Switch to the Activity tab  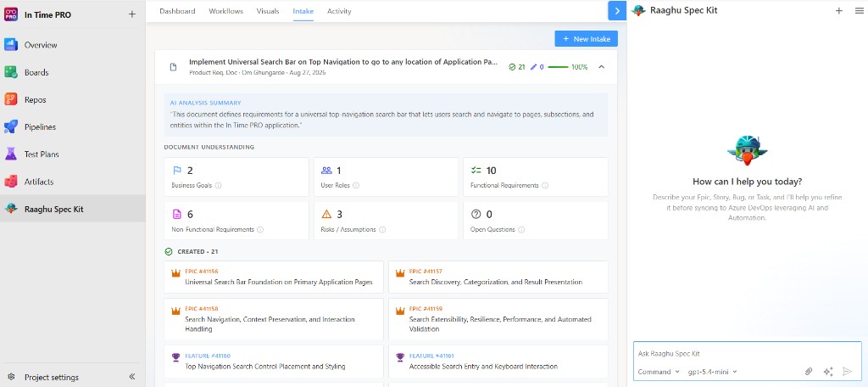[x=339, y=11]
